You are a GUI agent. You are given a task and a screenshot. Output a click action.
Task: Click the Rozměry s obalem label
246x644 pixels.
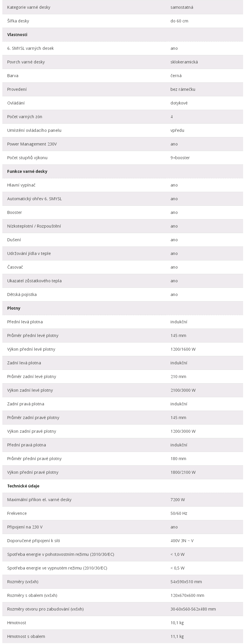coord(32,595)
